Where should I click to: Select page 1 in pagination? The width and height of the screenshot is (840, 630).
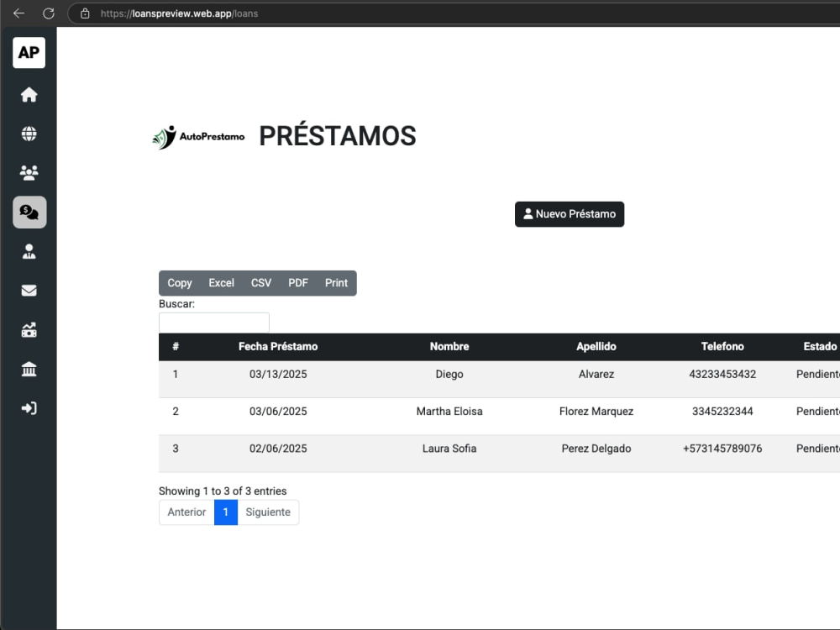[x=225, y=512]
